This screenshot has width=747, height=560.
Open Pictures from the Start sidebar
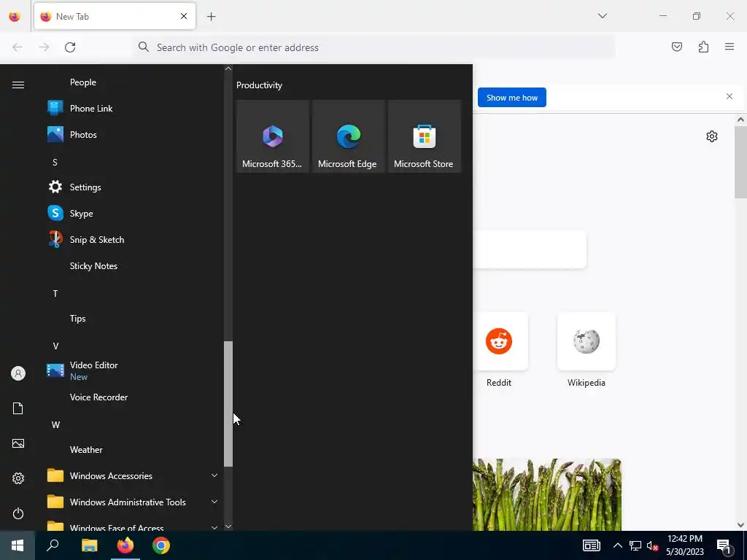(x=18, y=443)
